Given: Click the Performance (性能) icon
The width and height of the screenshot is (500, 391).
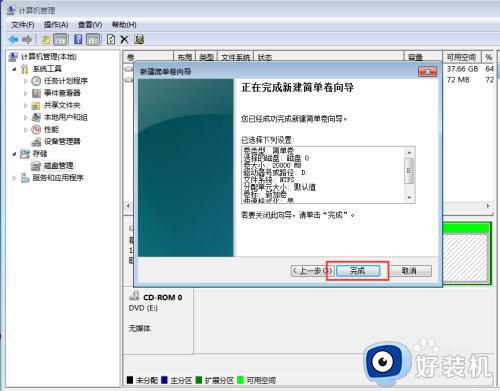Looking at the screenshot, I should [36, 129].
